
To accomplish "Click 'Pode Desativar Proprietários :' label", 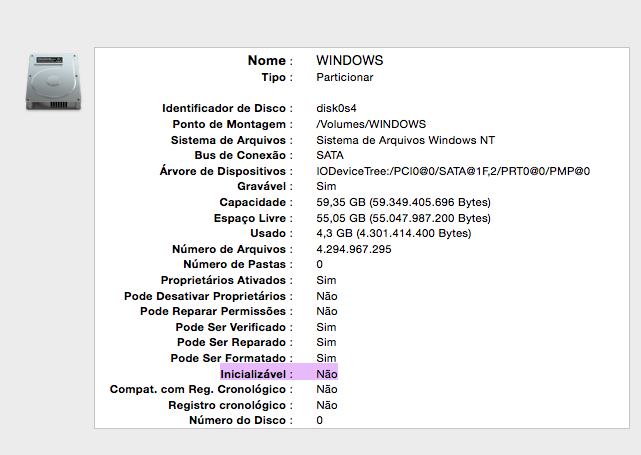I will point(208,296).
